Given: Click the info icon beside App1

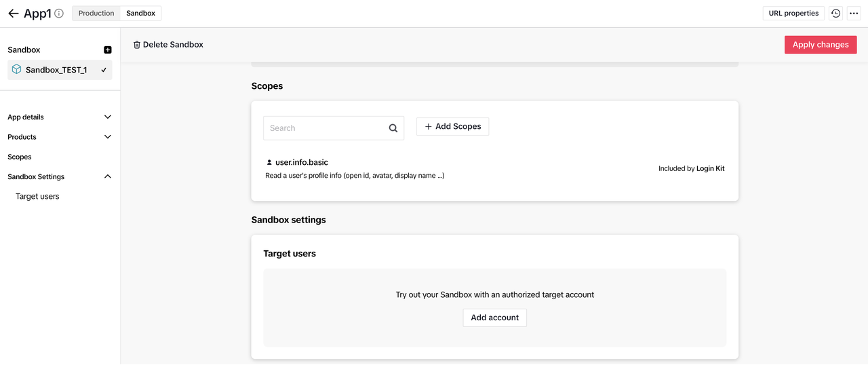Looking at the screenshot, I should (x=59, y=14).
